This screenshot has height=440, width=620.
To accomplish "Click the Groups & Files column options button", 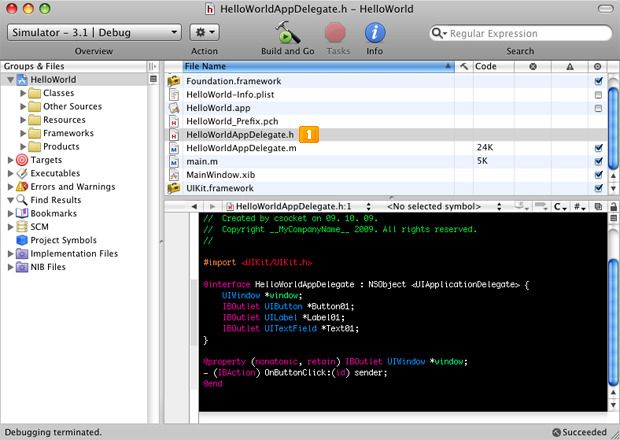I will tap(153, 66).
